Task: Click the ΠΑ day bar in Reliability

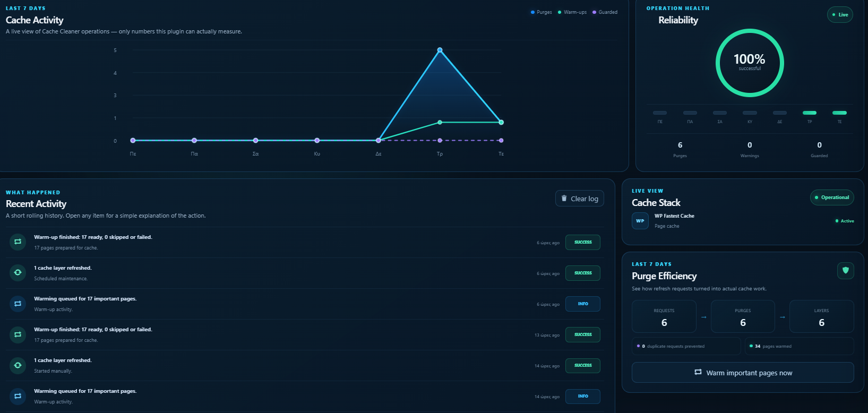Action: point(690,113)
